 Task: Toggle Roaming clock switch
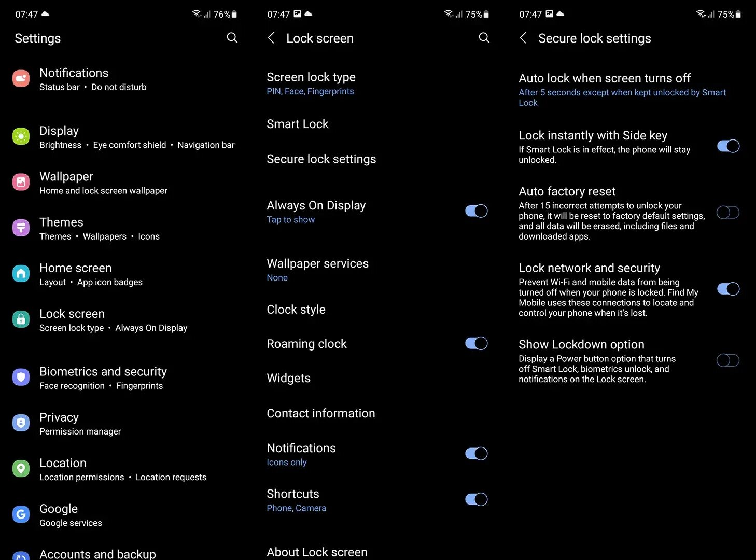(x=477, y=343)
